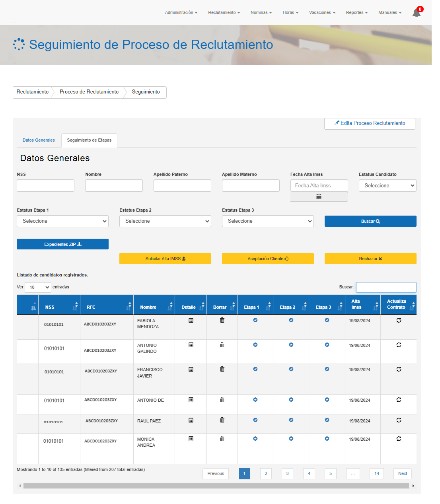Open detail icon for Fabiola Mendoza

[191, 320]
